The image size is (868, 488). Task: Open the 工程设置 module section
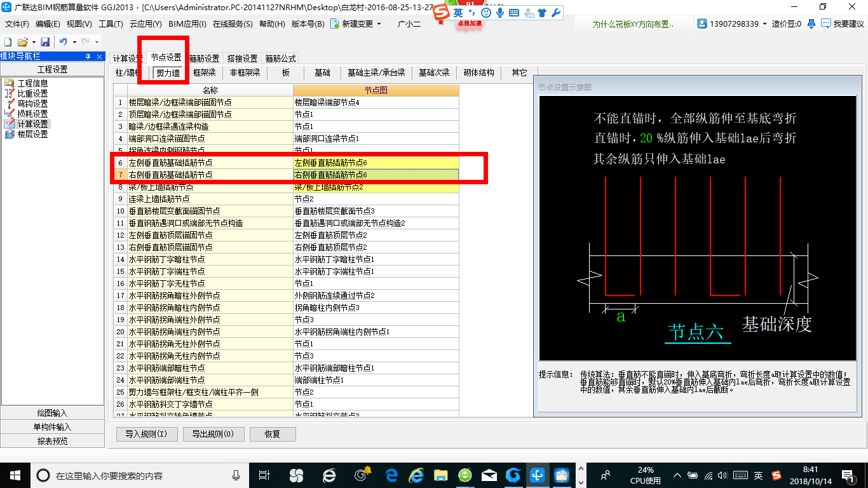tap(53, 69)
